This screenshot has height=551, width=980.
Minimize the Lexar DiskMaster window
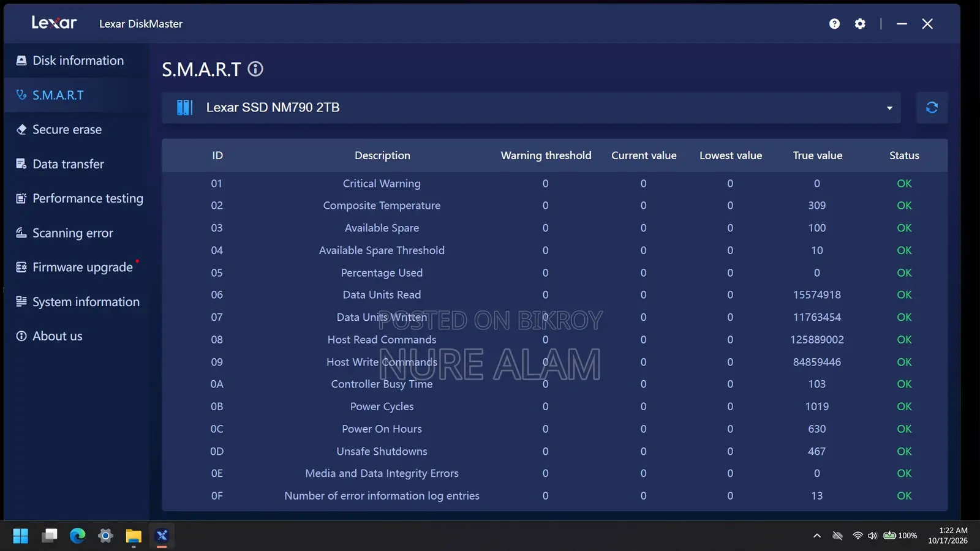902,24
